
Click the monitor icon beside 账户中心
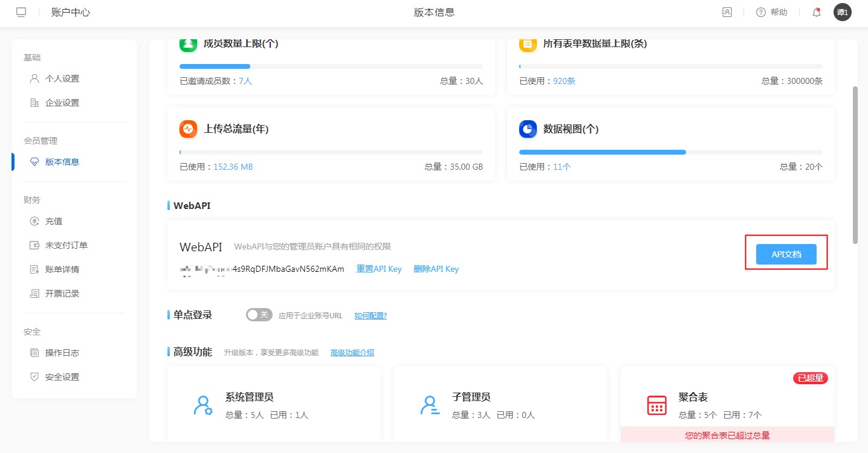pos(21,12)
